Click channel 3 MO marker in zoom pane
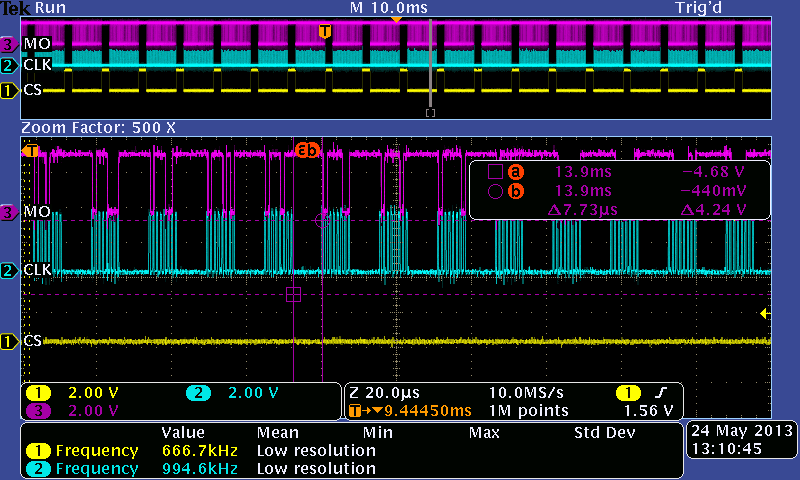The width and height of the screenshot is (800, 480). pyautogui.click(x=8, y=212)
